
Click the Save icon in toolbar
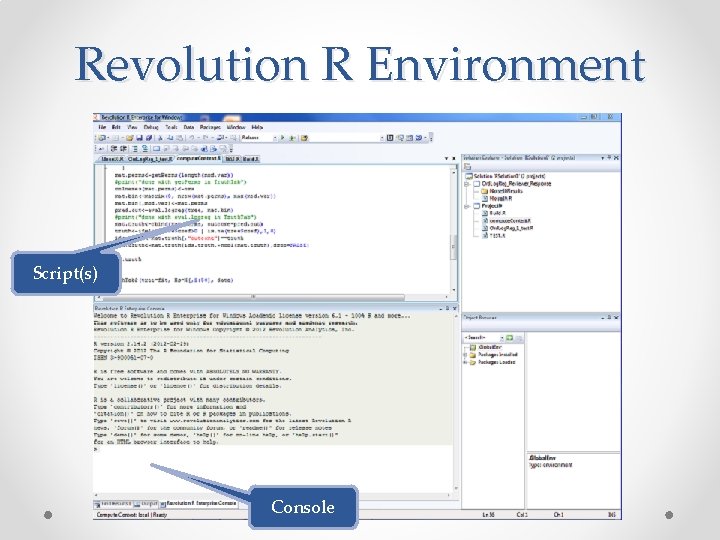click(x=139, y=138)
